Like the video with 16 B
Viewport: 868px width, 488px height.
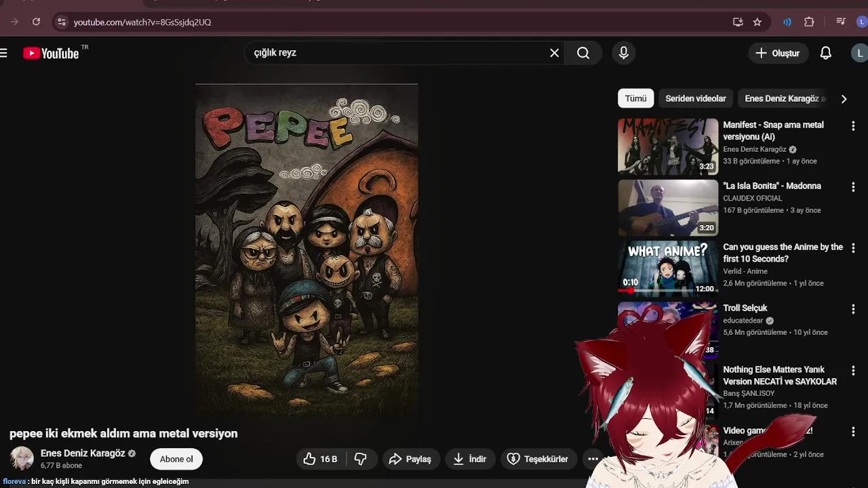(x=321, y=459)
